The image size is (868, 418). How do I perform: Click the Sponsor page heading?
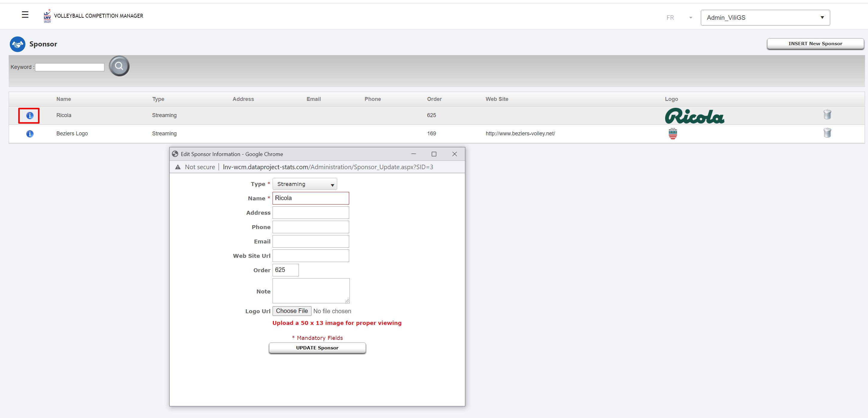[43, 44]
